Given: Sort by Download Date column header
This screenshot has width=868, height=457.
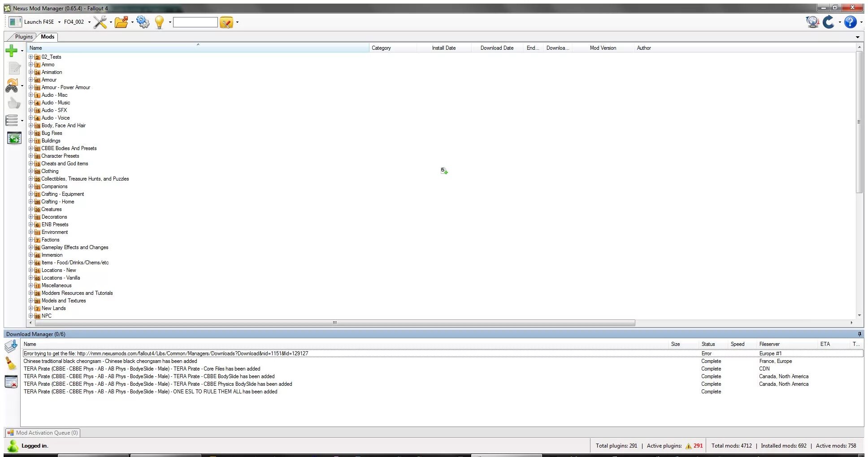Looking at the screenshot, I should pyautogui.click(x=497, y=48).
